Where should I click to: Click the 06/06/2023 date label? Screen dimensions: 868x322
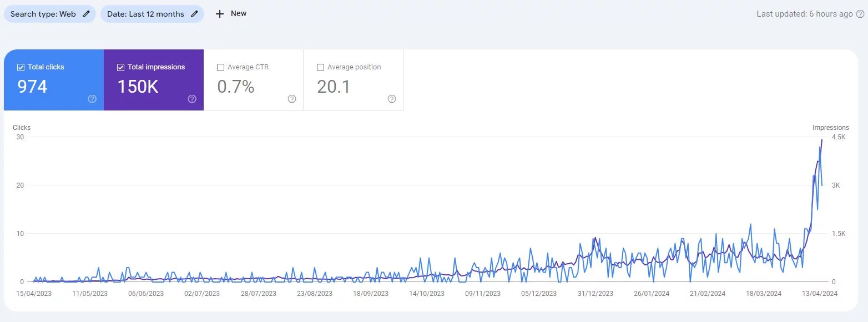tap(146, 294)
